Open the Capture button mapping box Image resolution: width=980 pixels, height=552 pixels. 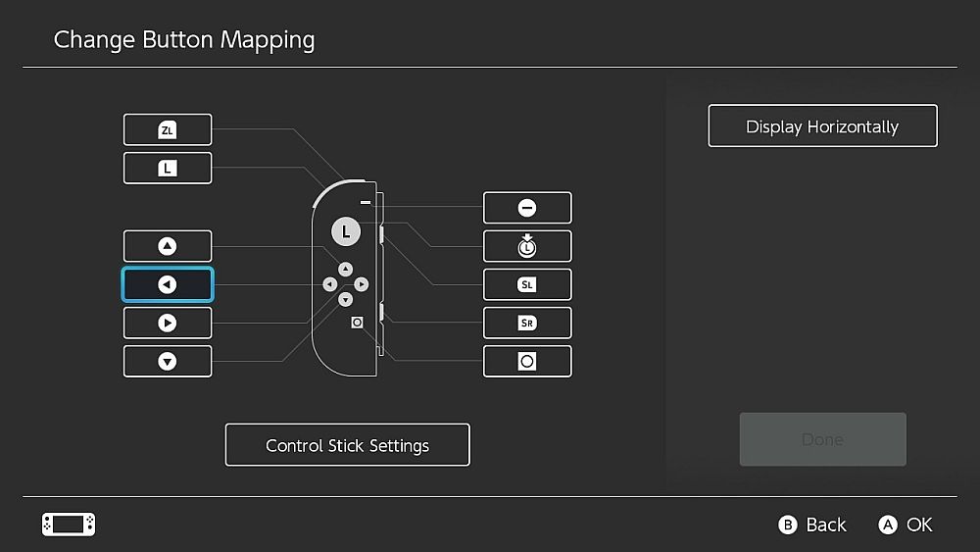(x=527, y=361)
